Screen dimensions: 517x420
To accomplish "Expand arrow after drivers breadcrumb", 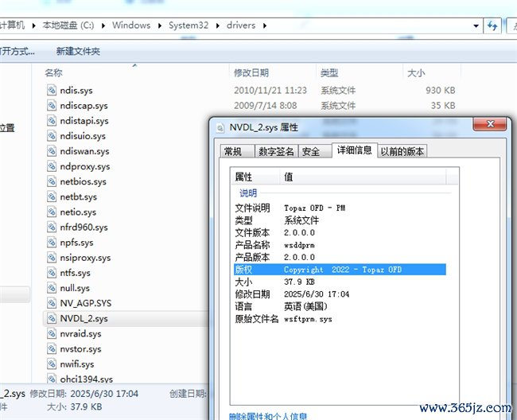I will 265,25.
